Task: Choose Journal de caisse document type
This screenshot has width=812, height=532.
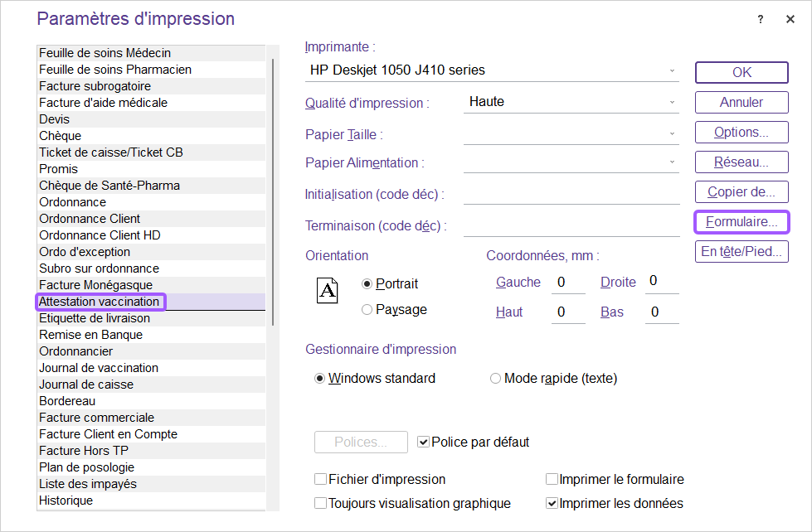Action: coord(86,384)
